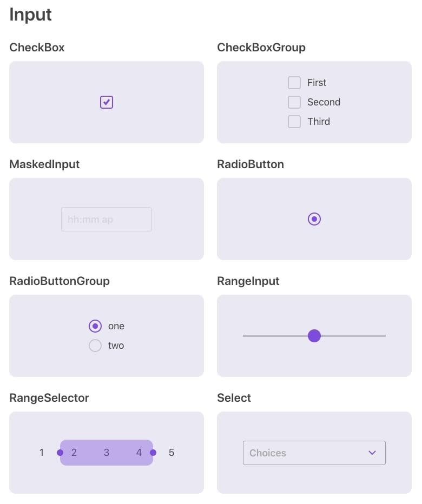Click the left RangeSelector handle
This screenshot has height=504, width=422.
click(60, 453)
